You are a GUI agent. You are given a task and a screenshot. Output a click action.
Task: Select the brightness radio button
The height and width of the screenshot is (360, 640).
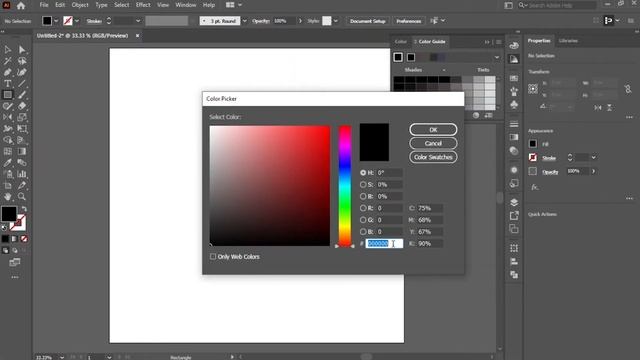point(363,196)
